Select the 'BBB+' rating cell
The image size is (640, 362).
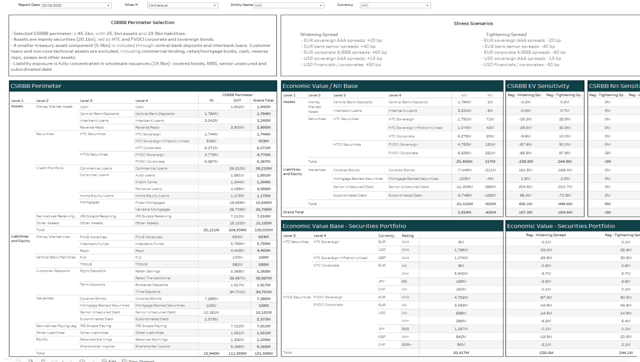point(407,344)
